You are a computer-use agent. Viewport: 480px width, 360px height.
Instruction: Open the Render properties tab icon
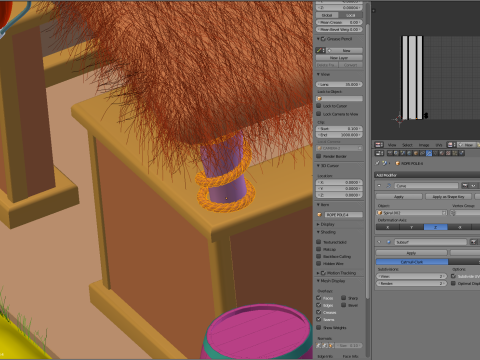point(390,153)
